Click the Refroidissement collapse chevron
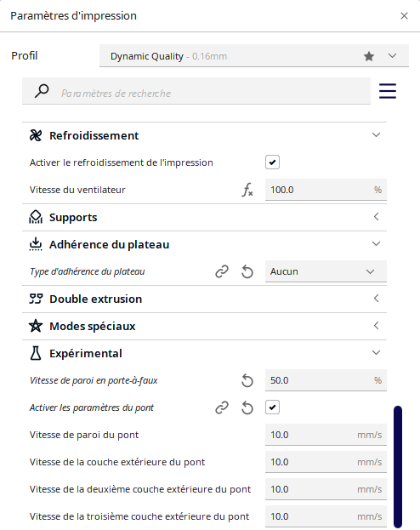420x530 pixels. (376, 135)
